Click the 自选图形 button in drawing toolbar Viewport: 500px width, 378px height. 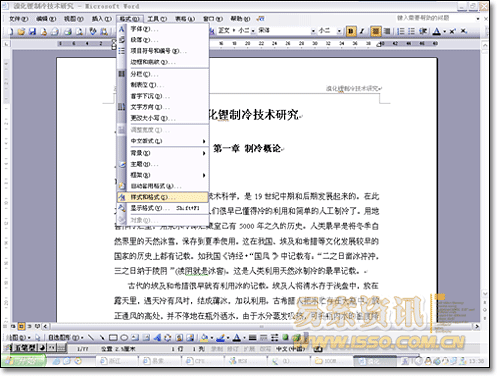coord(65,338)
